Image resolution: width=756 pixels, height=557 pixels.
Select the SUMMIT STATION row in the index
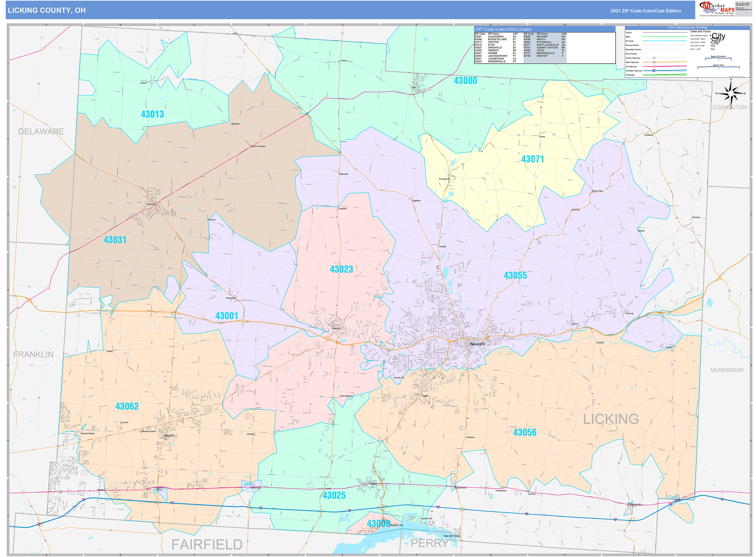pos(545,48)
